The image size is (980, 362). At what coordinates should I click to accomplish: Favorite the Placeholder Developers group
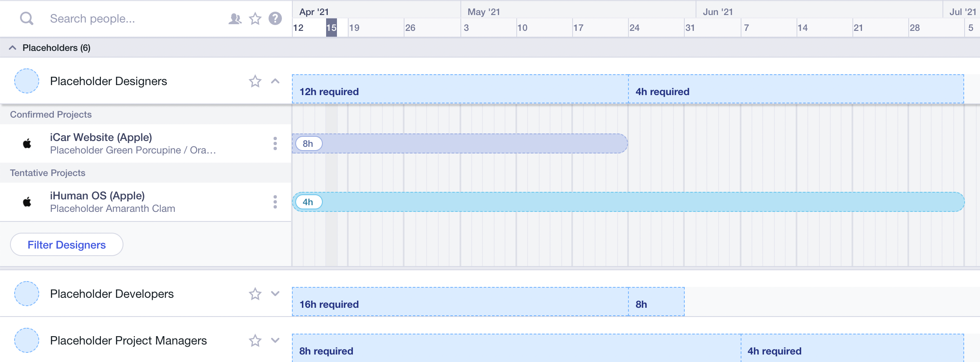[255, 294]
